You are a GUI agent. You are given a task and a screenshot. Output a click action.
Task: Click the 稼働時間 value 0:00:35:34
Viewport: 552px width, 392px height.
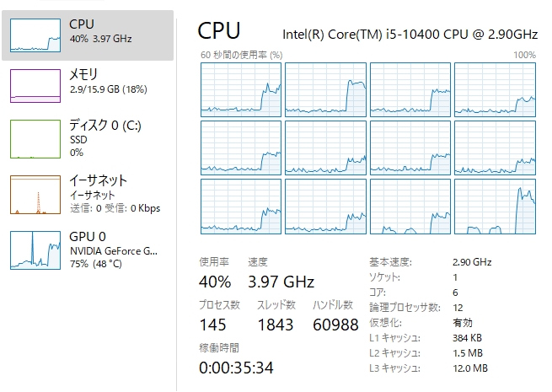(236, 367)
